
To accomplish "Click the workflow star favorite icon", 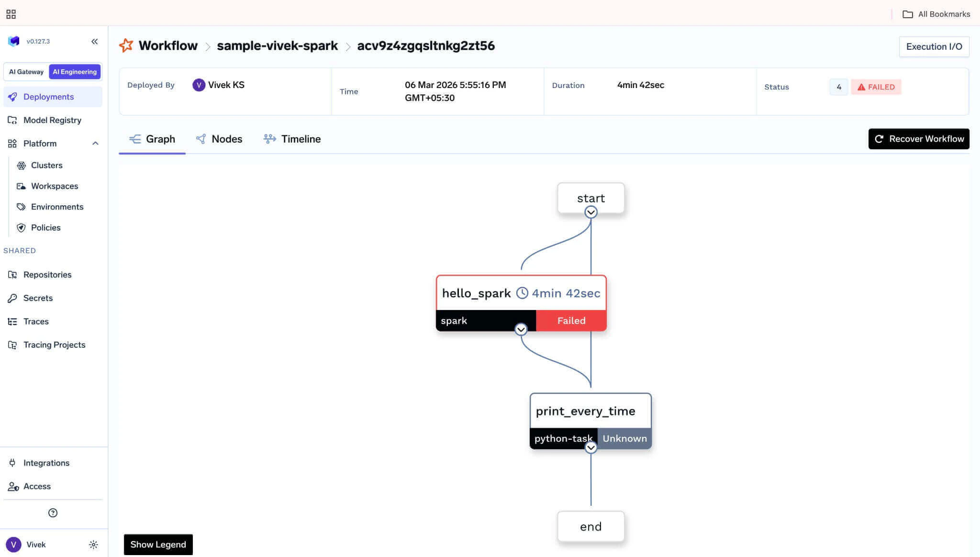I will [126, 45].
